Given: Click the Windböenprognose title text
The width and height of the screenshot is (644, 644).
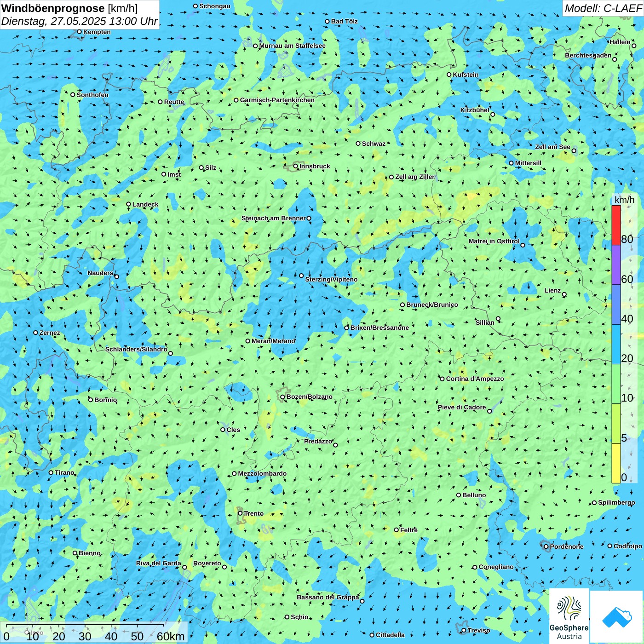Looking at the screenshot, I should (x=53, y=8).
